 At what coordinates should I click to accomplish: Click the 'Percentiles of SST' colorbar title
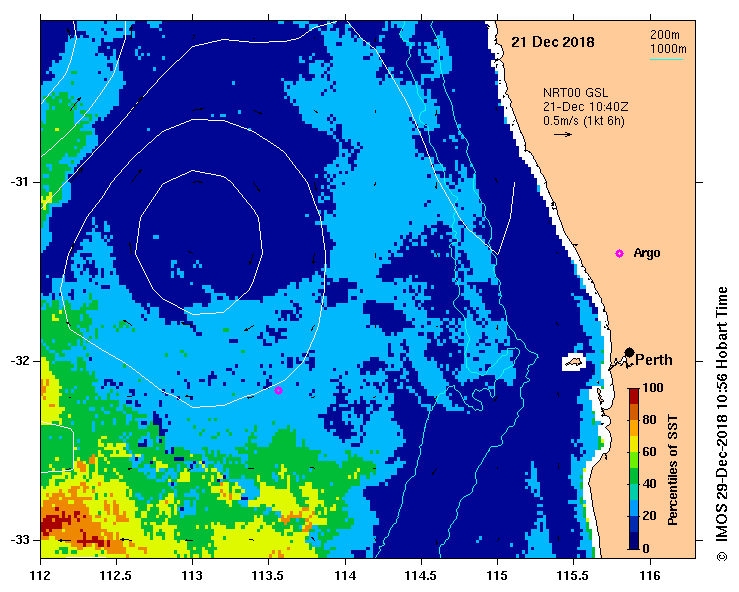(x=673, y=470)
